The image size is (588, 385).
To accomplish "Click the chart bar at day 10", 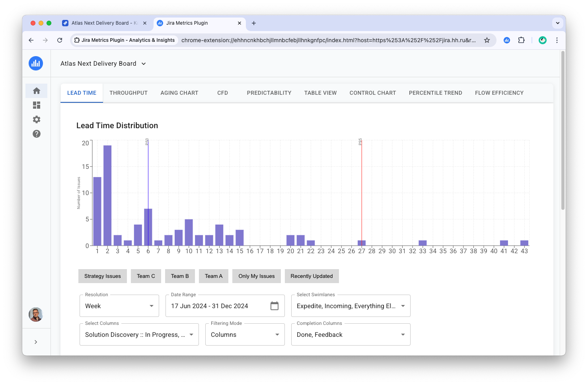I will [189, 233].
